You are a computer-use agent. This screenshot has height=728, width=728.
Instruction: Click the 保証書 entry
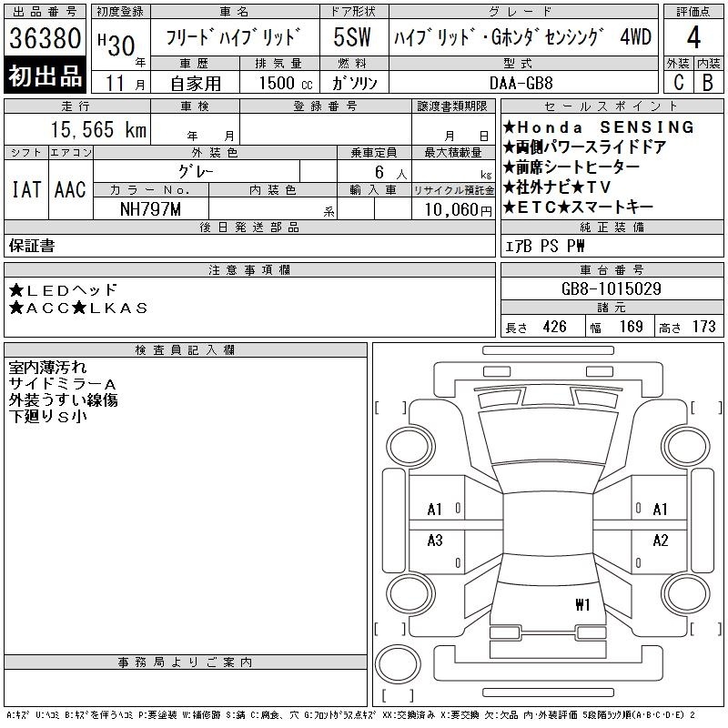point(32,246)
